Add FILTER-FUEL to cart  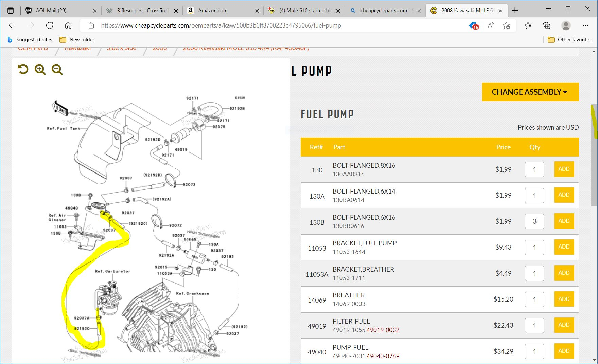pyautogui.click(x=564, y=325)
